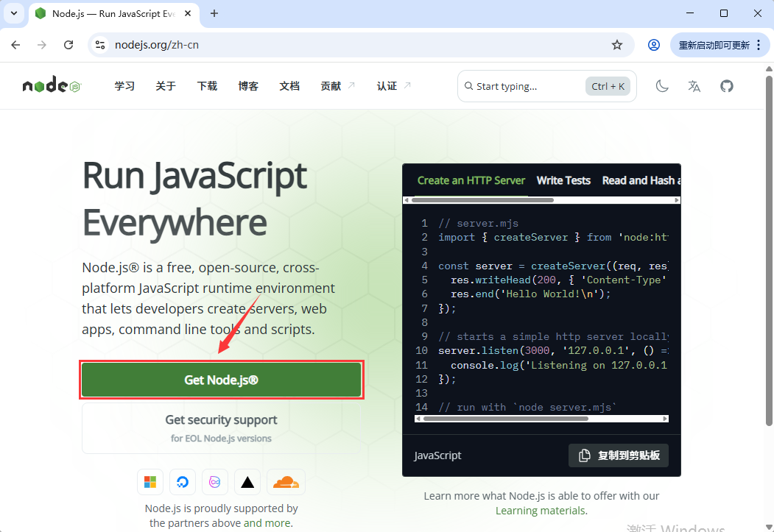Click the Vercel triangle partner logo

[247, 482]
